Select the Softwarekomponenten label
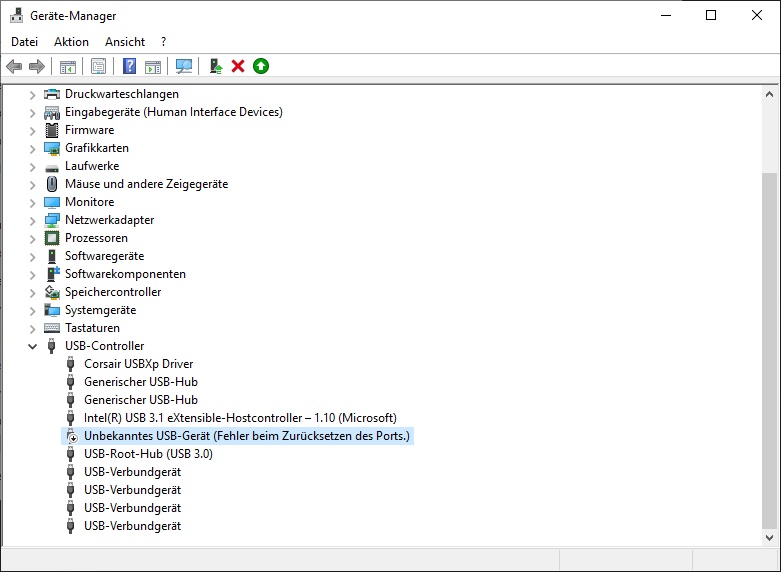Screen dimensions: 781x572 [126, 274]
